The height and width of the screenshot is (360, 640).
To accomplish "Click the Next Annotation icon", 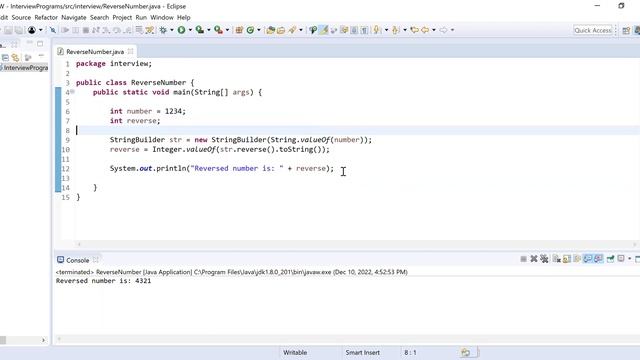I will (x=377, y=30).
